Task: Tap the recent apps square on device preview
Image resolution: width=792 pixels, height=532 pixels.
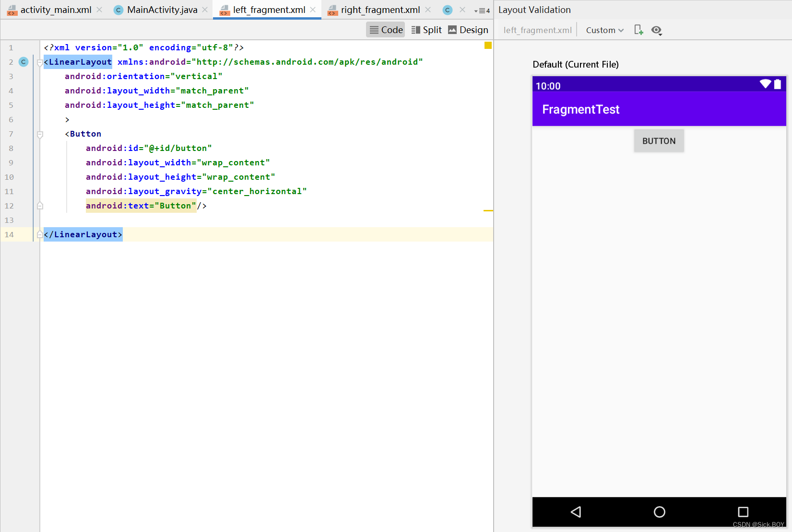Action: (743, 512)
